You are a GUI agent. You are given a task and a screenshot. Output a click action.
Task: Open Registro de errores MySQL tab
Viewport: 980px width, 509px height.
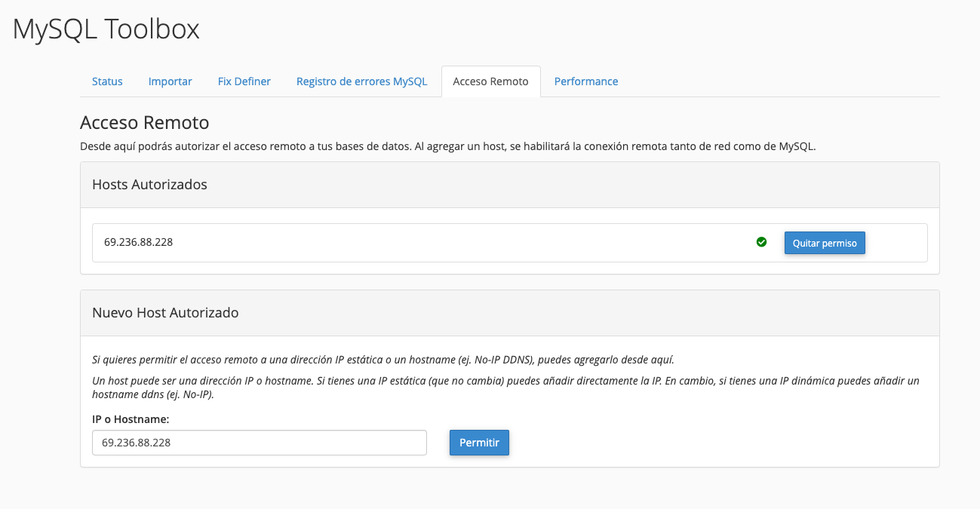click(x=362, y=81)
